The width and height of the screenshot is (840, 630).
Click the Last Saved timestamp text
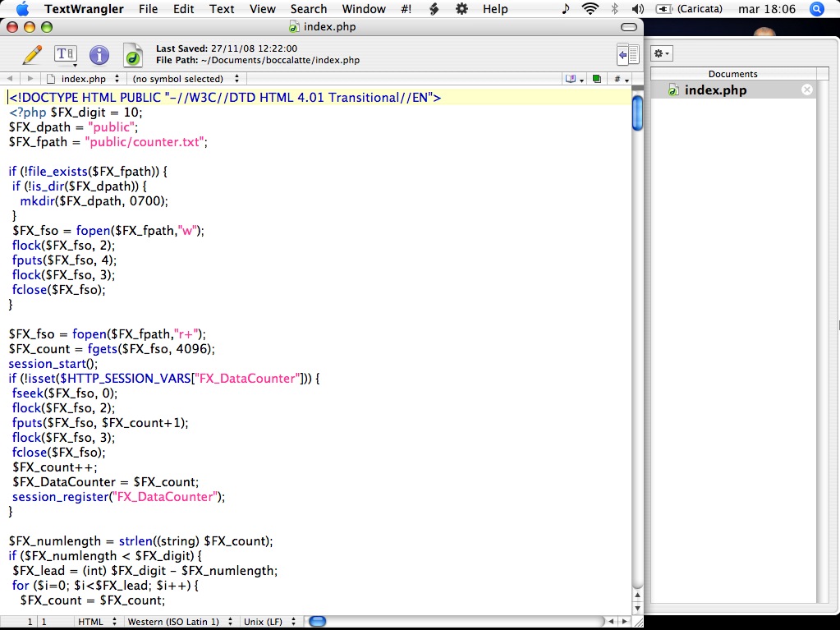pos(227,48)
